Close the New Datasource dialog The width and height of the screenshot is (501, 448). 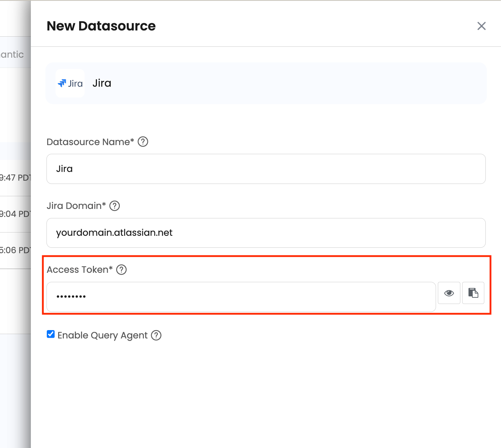tap(481, 26)
